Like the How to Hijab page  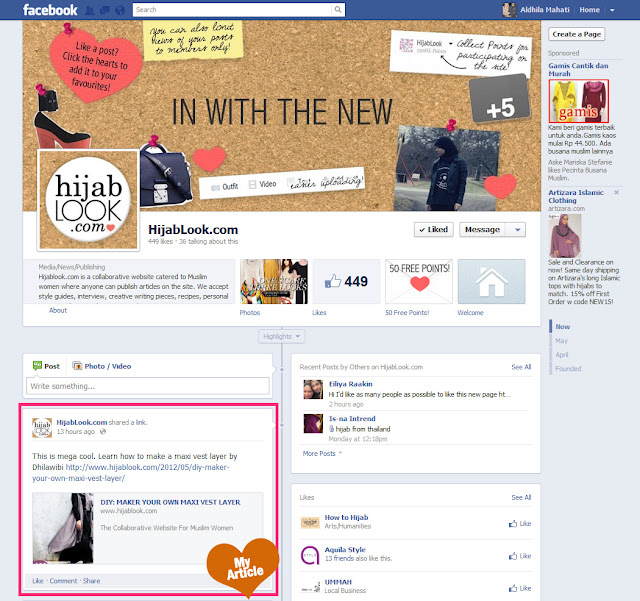(x=520, y=524)
